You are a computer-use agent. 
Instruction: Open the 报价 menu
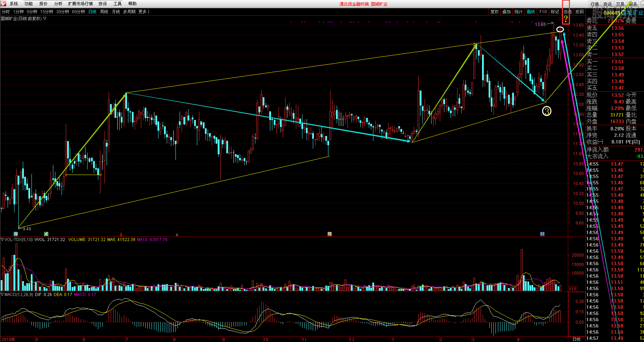(44, 4)
